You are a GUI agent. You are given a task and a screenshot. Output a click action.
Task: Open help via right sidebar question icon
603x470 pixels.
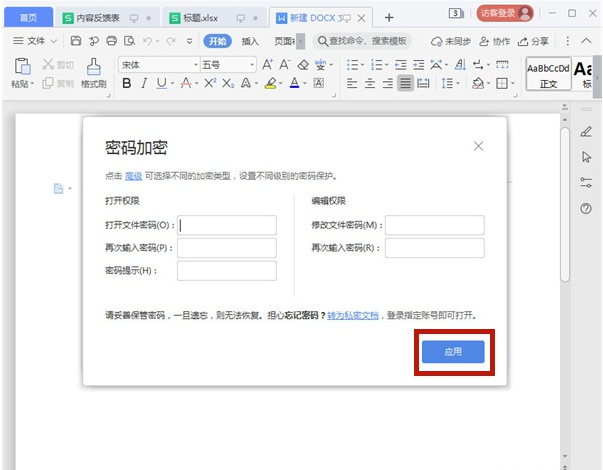click(586, 208)
